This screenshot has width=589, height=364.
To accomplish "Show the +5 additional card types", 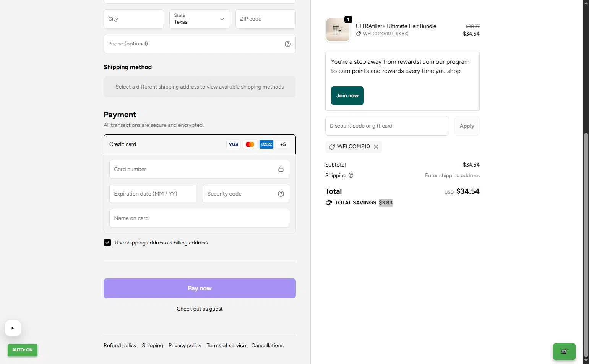I will click(x=283, y=144).
